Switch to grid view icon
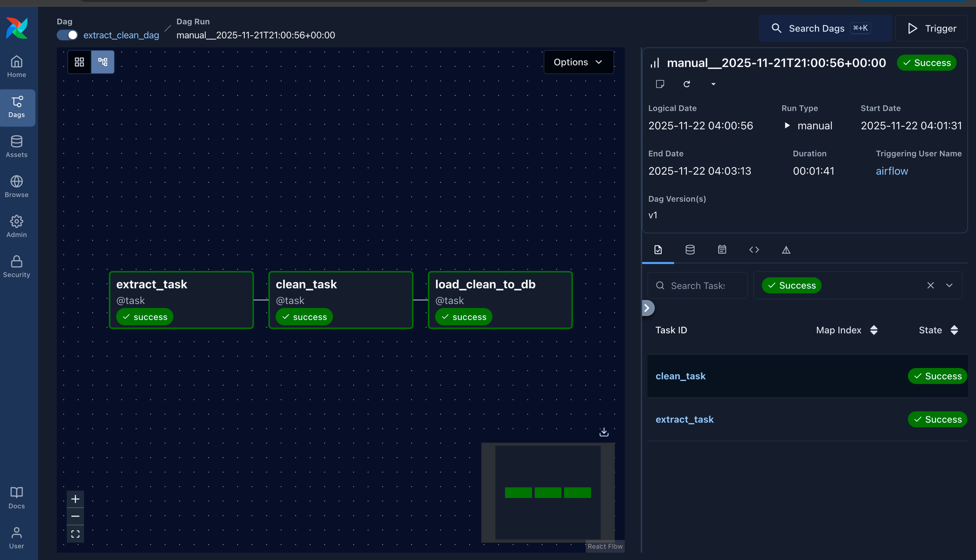This screenshot has height=560, width=976. [x=80, y=62]
